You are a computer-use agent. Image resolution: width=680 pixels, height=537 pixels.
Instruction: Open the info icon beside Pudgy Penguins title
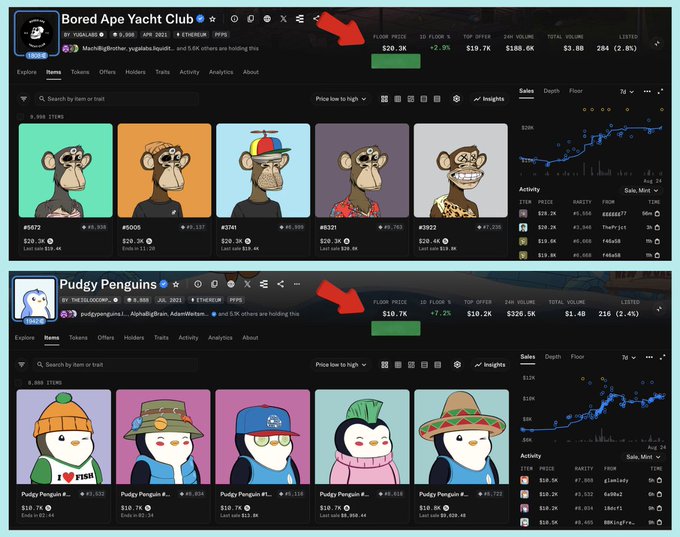click(x=198, y=284)
